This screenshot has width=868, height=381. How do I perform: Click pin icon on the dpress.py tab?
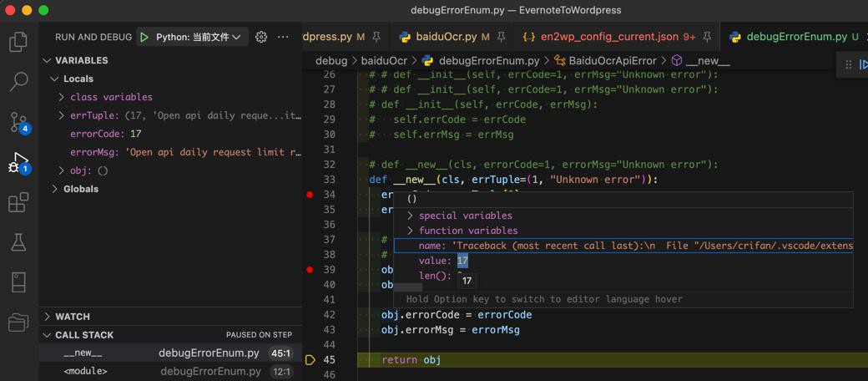click(376, 37)
